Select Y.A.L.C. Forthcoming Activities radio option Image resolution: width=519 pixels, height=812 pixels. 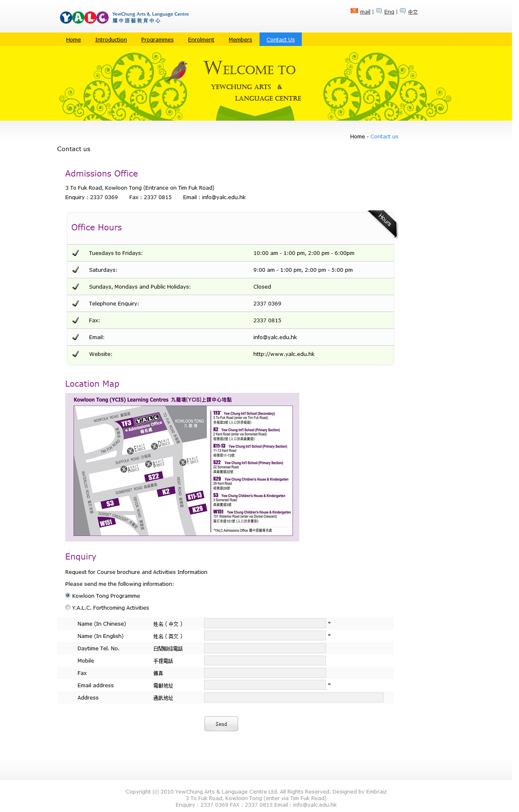(x=68, y=608)
